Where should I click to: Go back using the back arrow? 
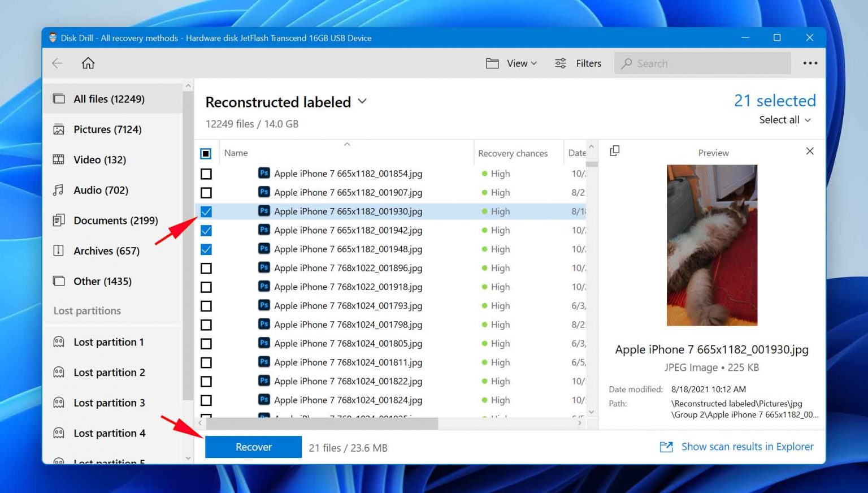click(58, 63)
